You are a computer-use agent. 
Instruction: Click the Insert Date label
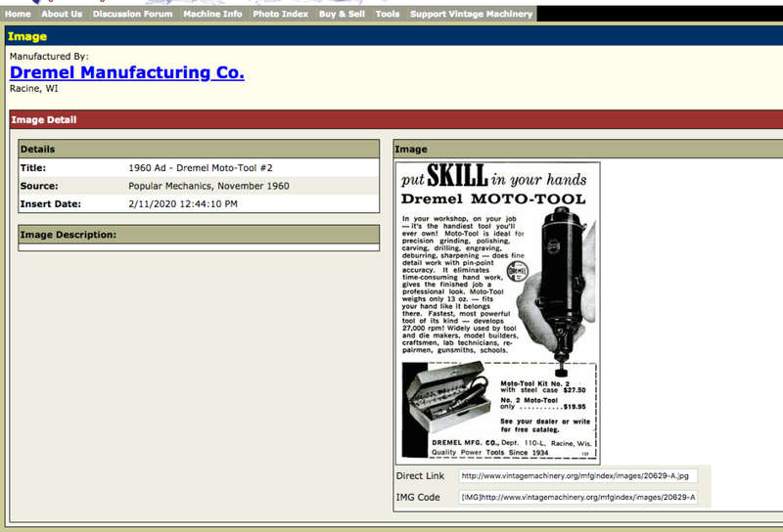pyautogui.click(x=51, y=203)
